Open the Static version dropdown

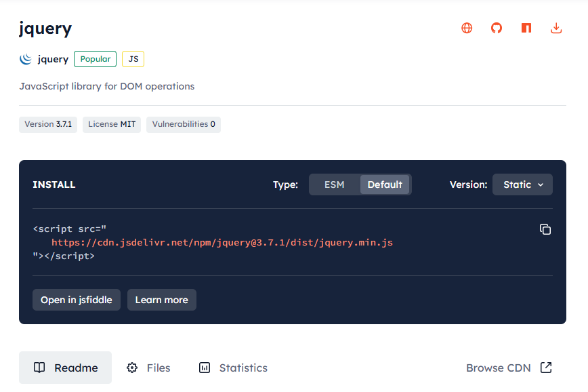(x=522, y=184)
